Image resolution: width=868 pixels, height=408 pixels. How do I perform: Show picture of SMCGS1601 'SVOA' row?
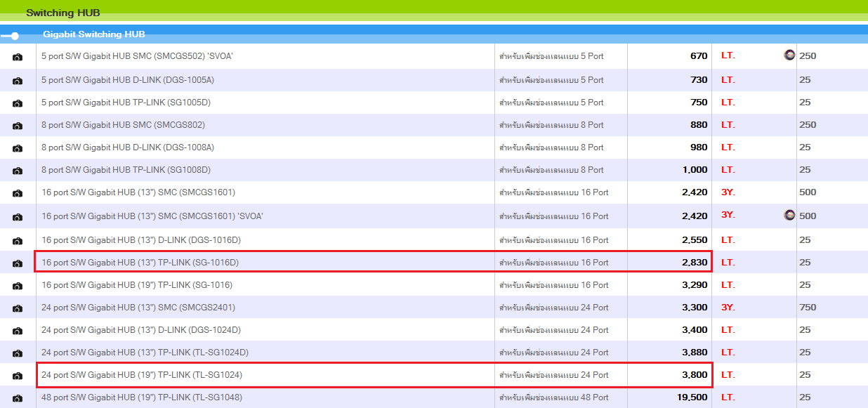18,217
